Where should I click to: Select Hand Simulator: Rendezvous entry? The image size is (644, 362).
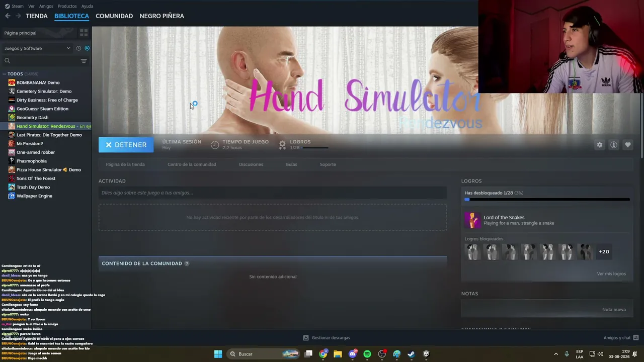(46, 126)
